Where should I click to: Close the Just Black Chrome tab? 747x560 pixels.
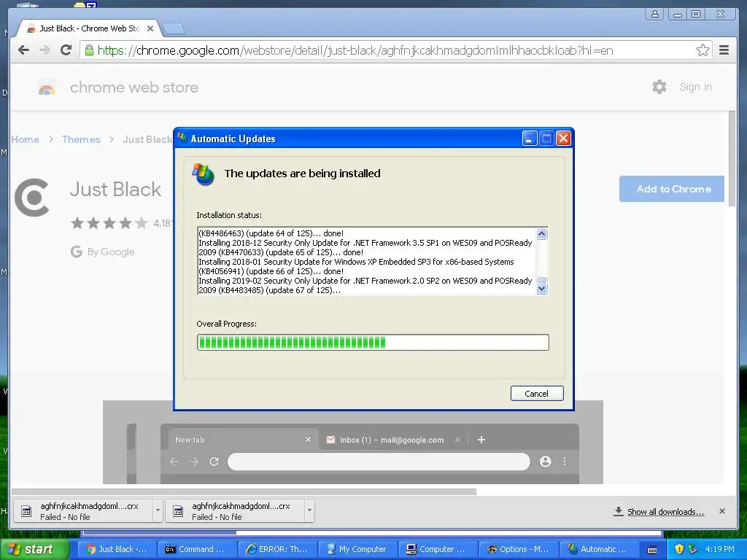point(150,28)
